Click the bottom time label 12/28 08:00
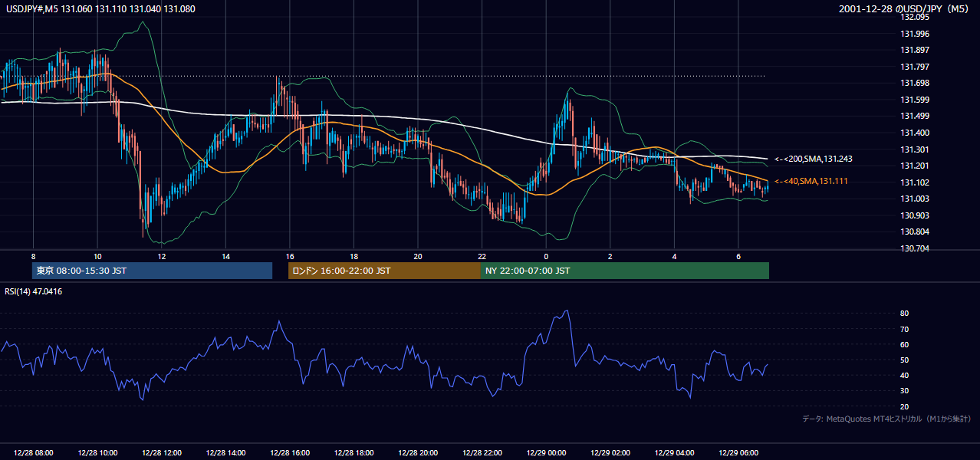The width and height of the screenshot is (980, 460). [34, 453]
